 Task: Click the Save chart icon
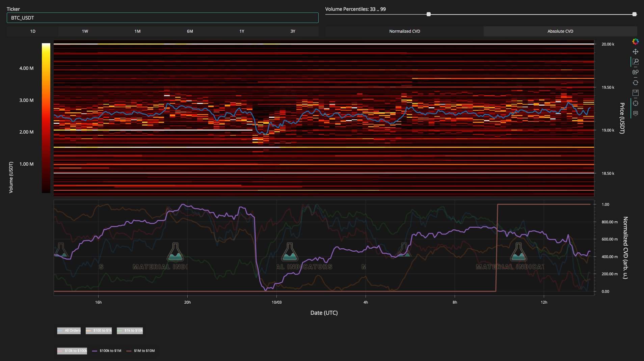click(635, 93)
